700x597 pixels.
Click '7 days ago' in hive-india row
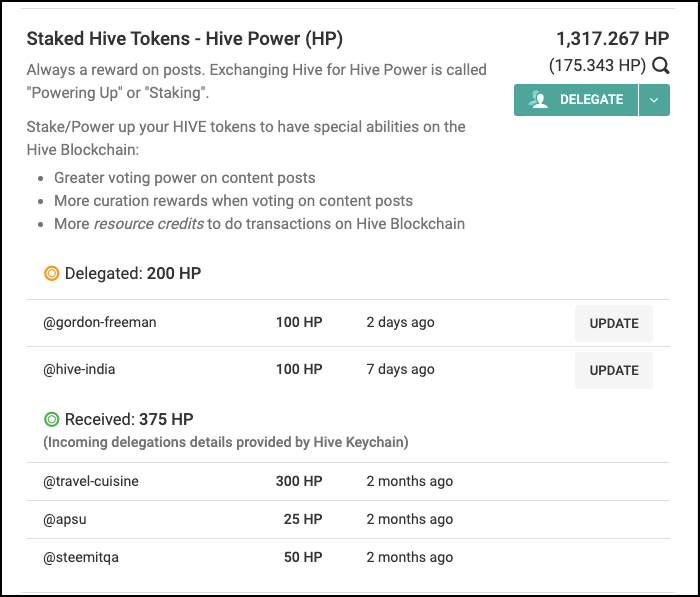pyautogui.click(x=400, y=369)
